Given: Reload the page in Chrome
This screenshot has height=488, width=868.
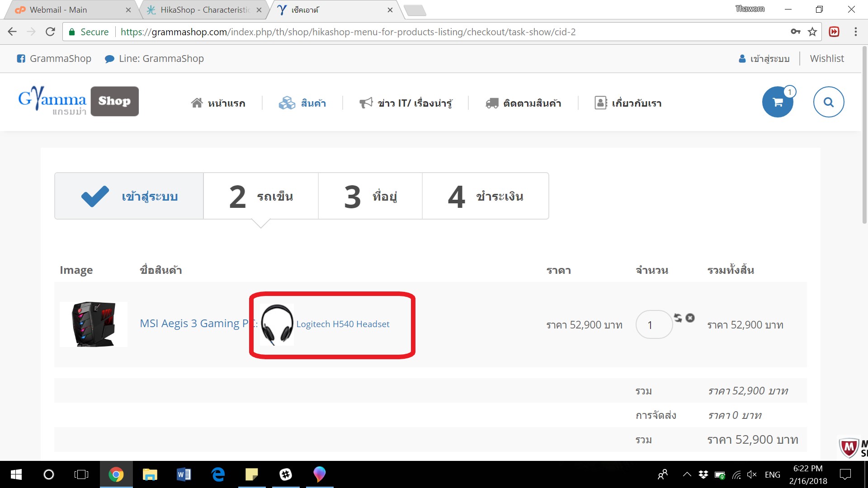Looking at the screenshot, I should pos(50,32).
